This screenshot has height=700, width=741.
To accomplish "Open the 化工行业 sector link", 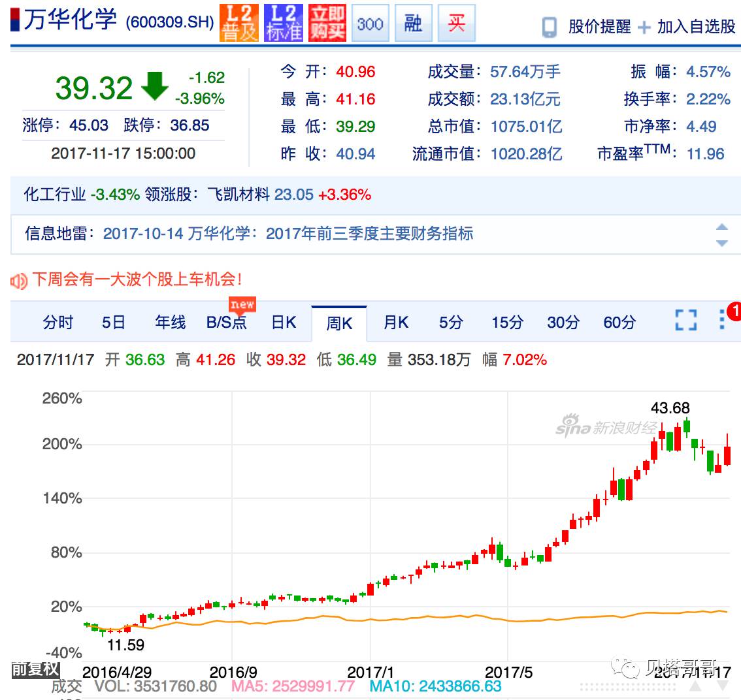I will pos(55,194).
